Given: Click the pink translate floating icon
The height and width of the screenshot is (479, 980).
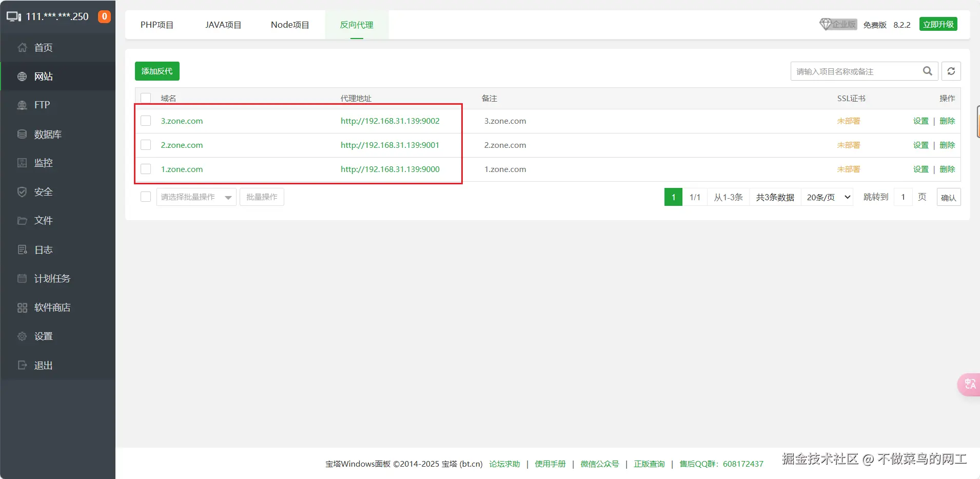Looking at the screenshot, I should coord(969,384).
